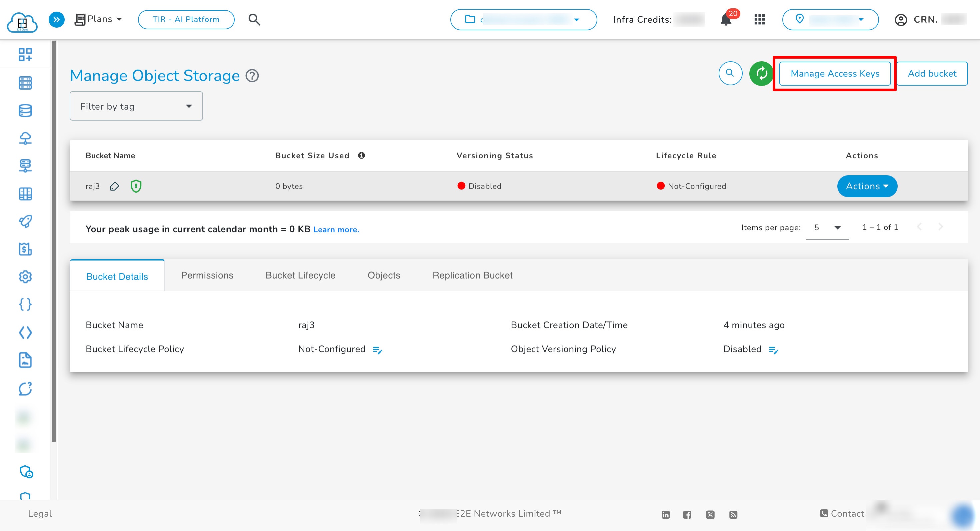Refresh bucket list with green refresh icon
Image resolution: width=980 pixels, height=531 pixels.
pos(761,73)
